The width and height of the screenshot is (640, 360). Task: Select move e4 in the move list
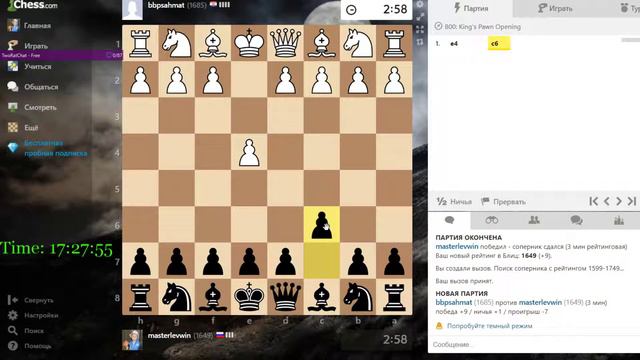click(x=454, y=44)
